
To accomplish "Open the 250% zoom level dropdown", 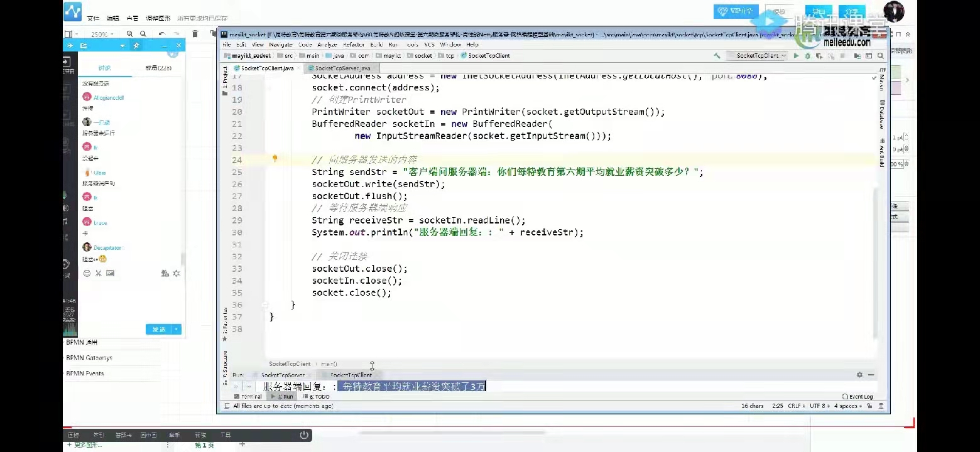I will tap(102, 35).
